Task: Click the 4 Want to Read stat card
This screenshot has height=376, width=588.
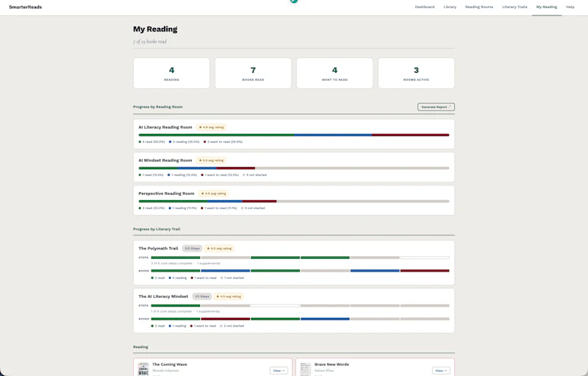Action: (334, 73)
